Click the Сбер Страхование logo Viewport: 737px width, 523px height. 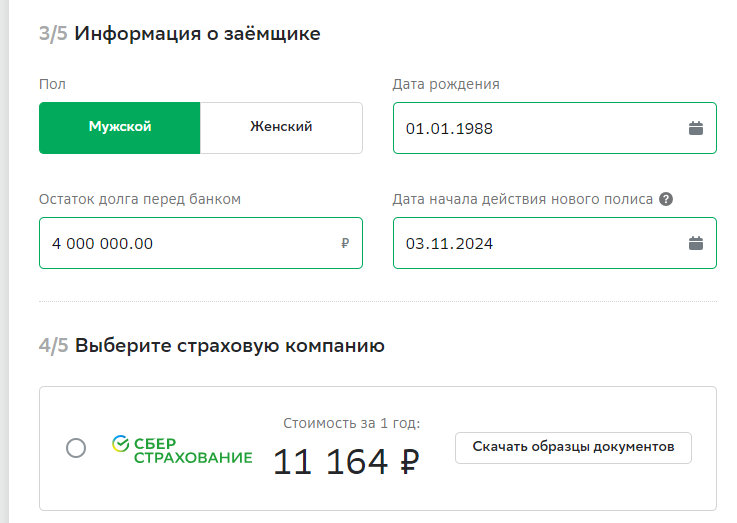182,449
